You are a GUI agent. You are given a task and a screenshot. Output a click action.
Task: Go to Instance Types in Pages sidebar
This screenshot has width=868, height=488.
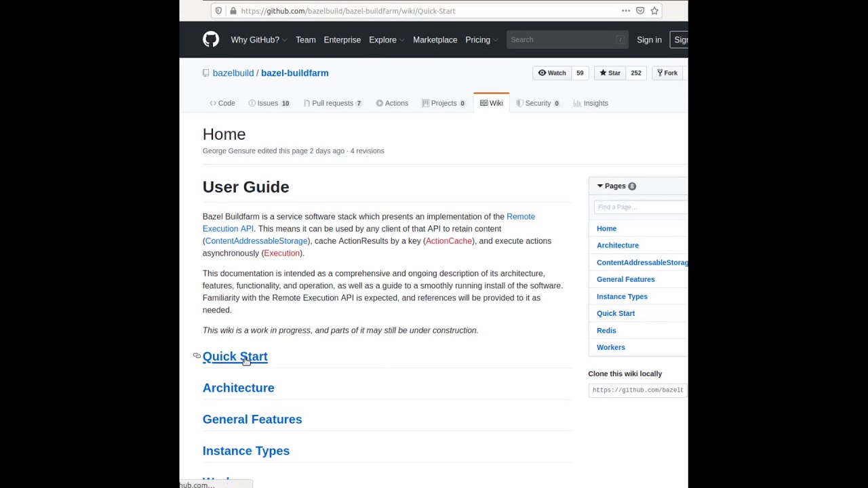click(622, 297)
